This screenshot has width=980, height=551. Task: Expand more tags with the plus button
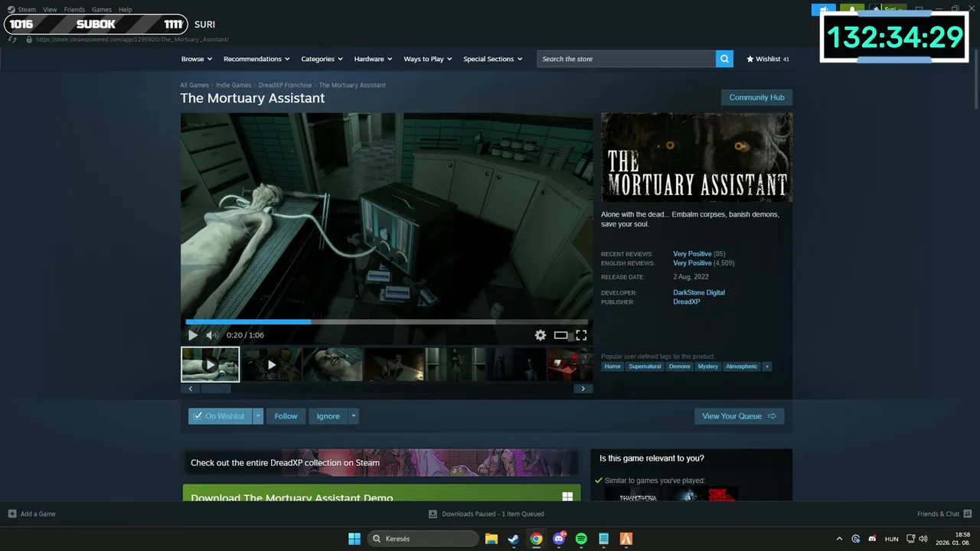coord(767,367)
